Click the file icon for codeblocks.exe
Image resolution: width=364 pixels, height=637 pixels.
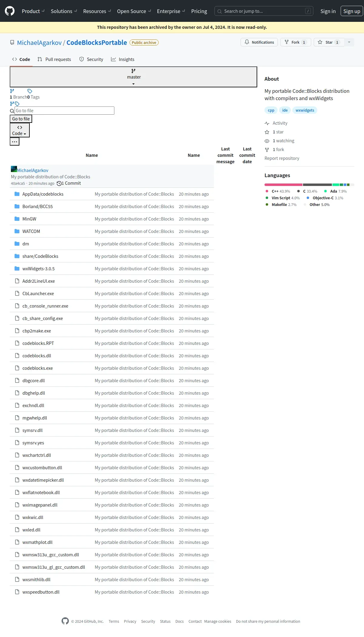17,368
